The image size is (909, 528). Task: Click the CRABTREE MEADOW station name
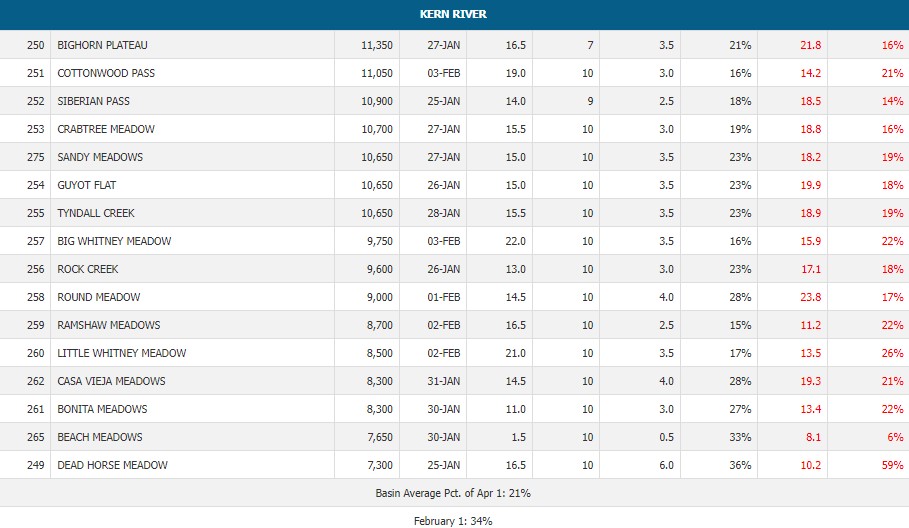click(x=105, y=129)
